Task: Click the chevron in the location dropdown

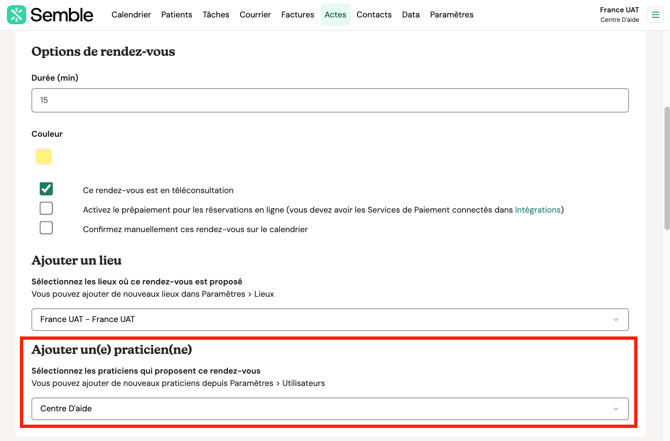Action: 615,320
